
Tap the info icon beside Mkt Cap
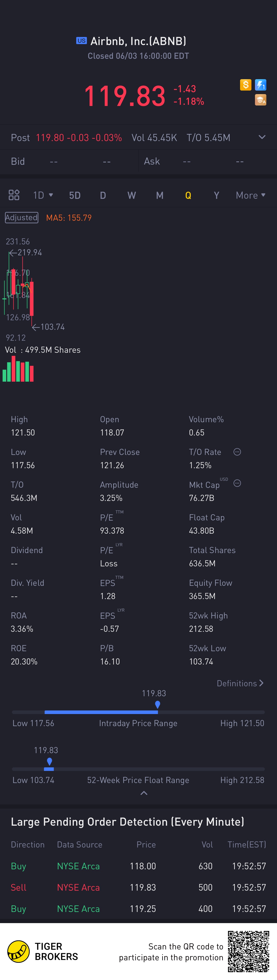pyautogui.click(x=237, y=483)
